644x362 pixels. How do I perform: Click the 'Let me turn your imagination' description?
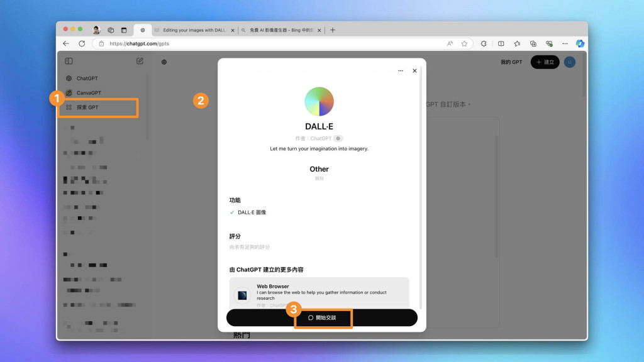(319, 148)
